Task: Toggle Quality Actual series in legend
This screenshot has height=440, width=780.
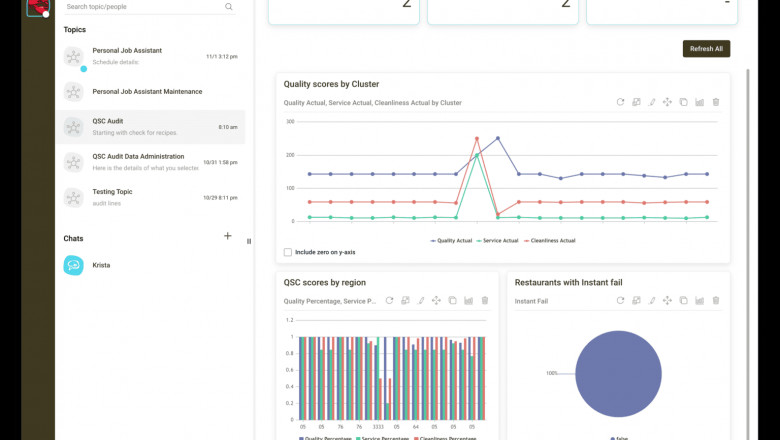Action: pos(451,240)
